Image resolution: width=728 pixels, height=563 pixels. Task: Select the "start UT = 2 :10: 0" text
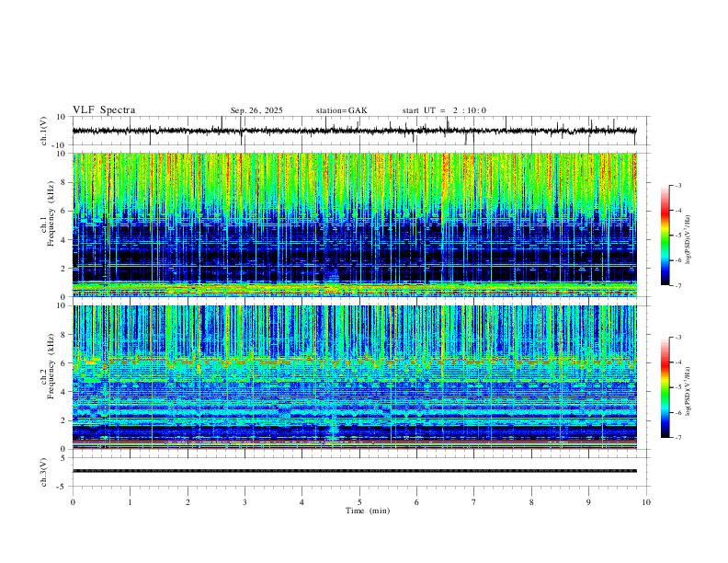[444, 110]
